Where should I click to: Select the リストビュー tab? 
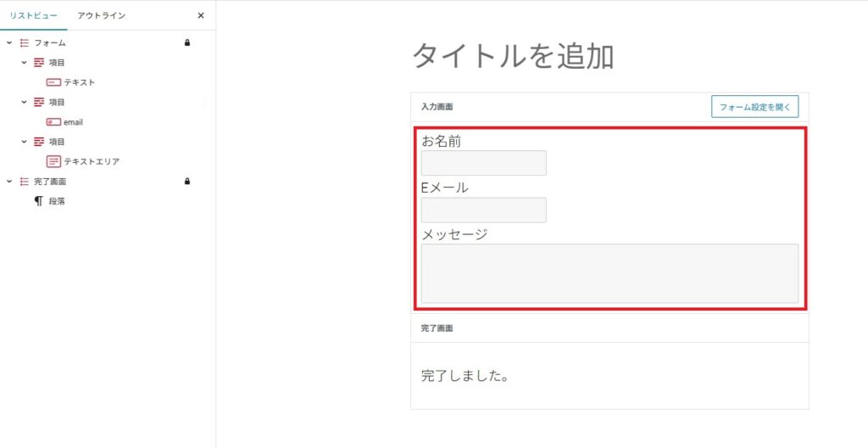click(x=34, y=15)
